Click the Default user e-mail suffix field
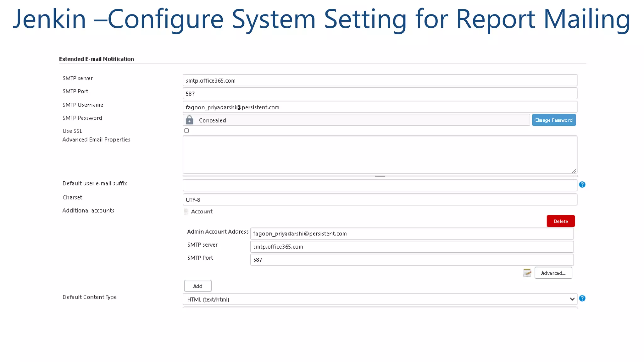The width and height of the screenshot is (644, 362). click(x=380, y=185)
